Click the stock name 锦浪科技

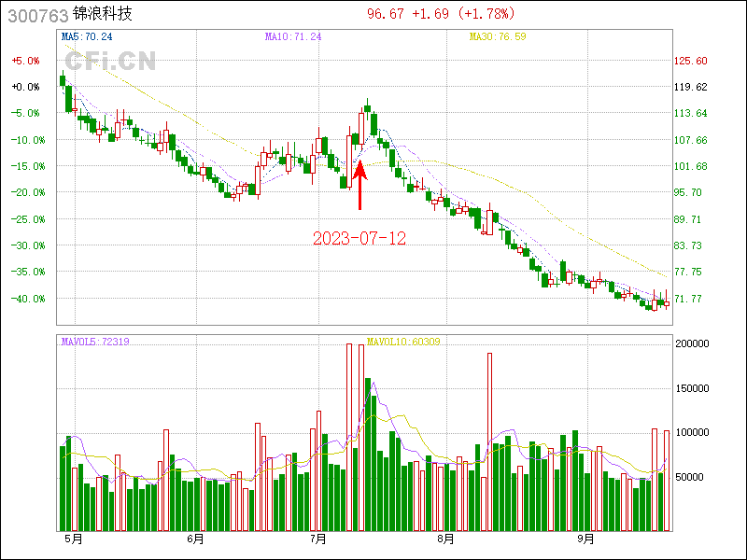point(102,15)
